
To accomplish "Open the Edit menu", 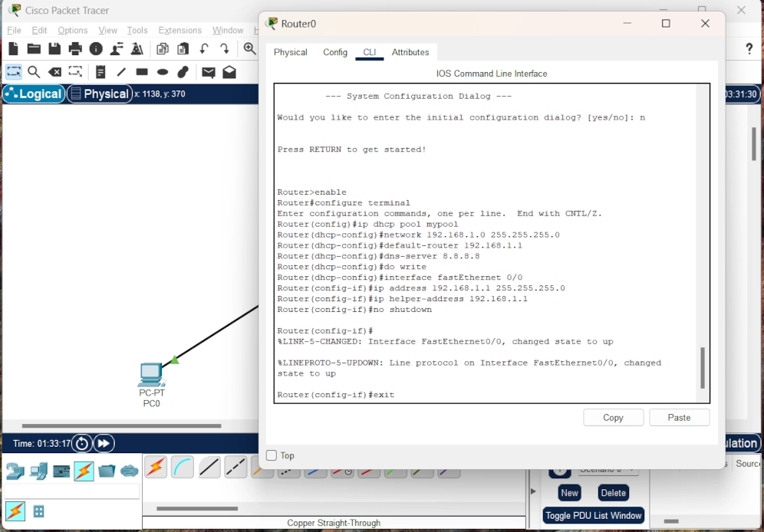I will [x=39, y=30].
